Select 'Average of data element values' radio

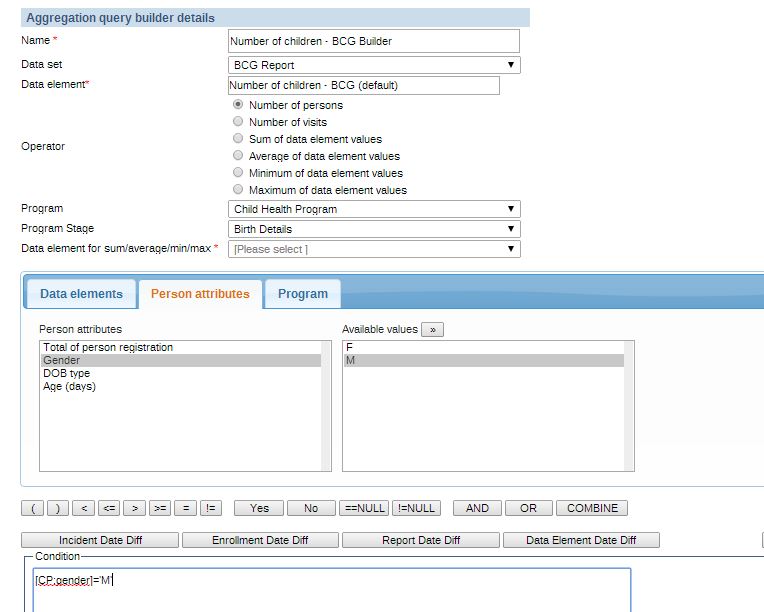(238, 156)
